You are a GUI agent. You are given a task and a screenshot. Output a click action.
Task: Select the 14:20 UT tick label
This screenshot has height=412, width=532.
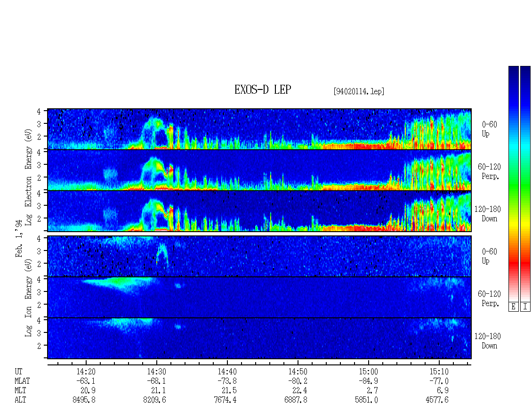point(86,372)
